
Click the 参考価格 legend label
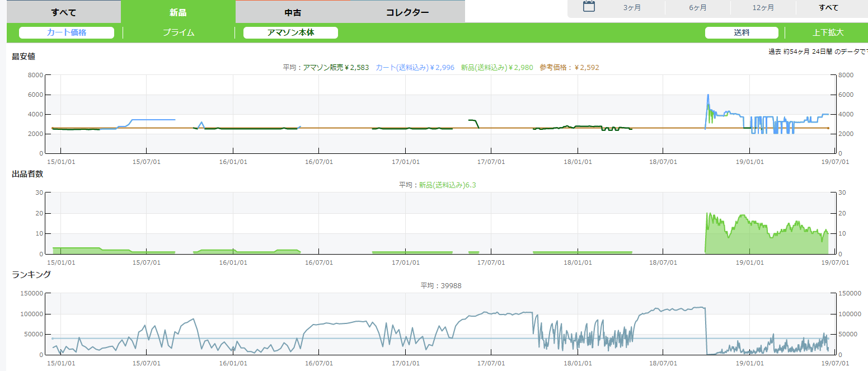[569, 67]
